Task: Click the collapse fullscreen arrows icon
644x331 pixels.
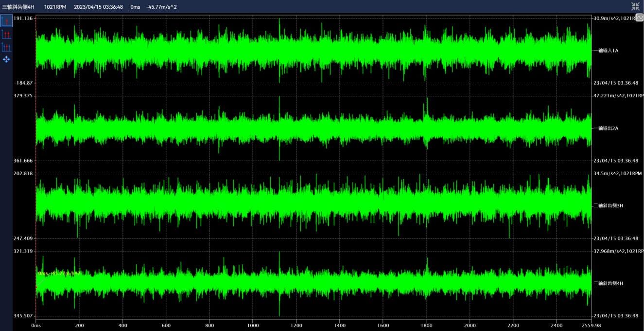Action: tap(635, 6)
